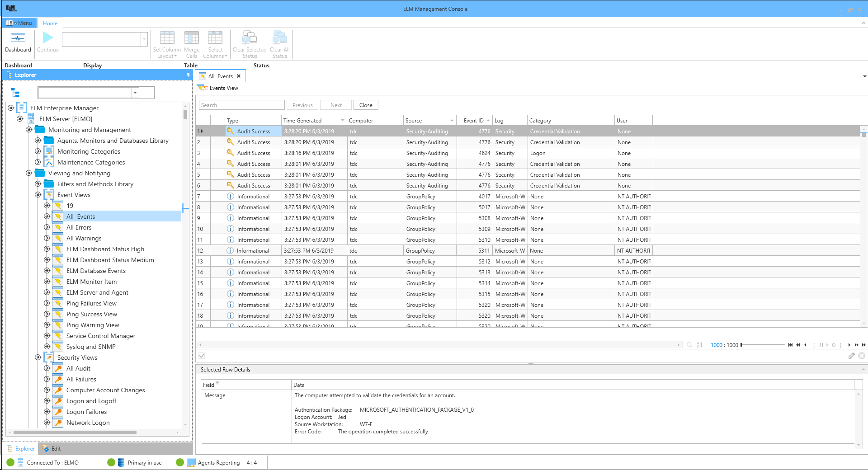Open the Explorer filter dropdown

tap(135, 93)
